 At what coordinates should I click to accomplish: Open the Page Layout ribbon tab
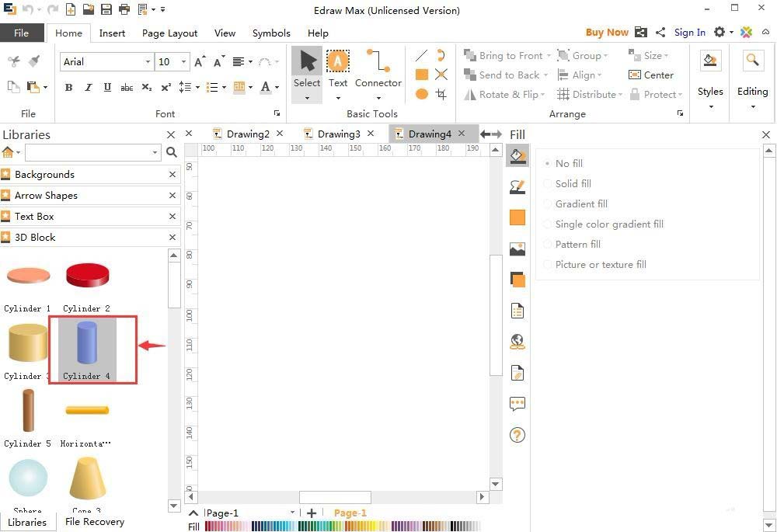click(169, 33)
